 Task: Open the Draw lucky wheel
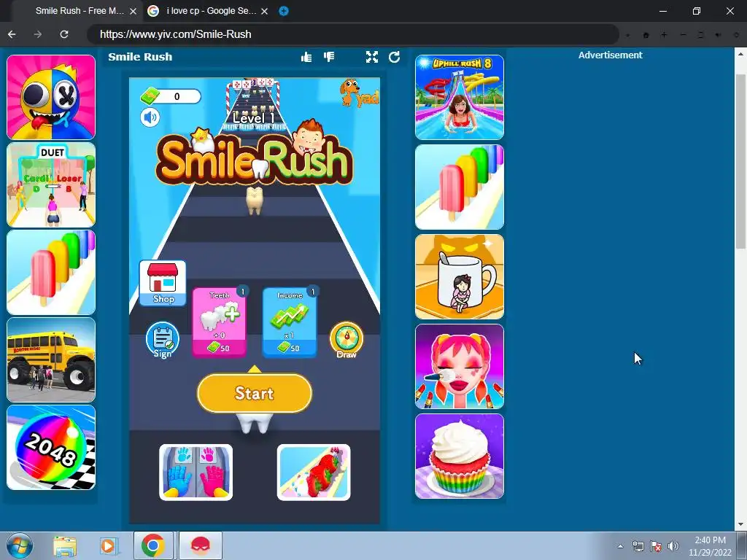tap(347, 340)
